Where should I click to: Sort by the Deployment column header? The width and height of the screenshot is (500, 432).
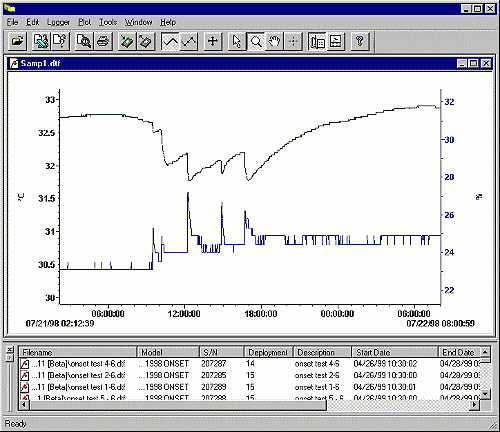[x=269, y=352]
